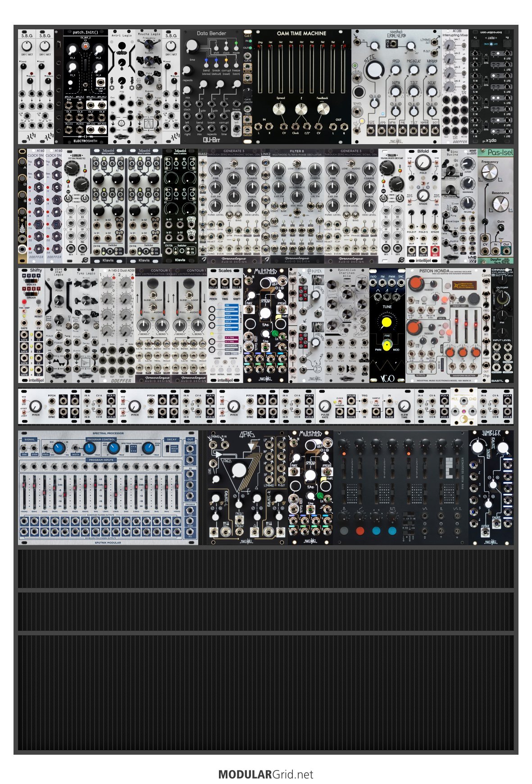Click the small yellow FINE knob on VCO
Viewport: 532px width, 784px height.
(x=386, y=345)
